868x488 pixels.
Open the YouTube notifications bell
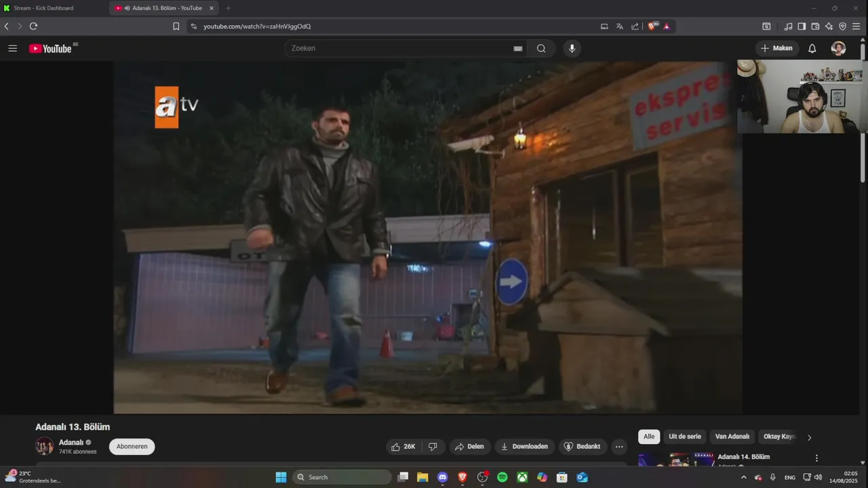[x=812, y=48]
